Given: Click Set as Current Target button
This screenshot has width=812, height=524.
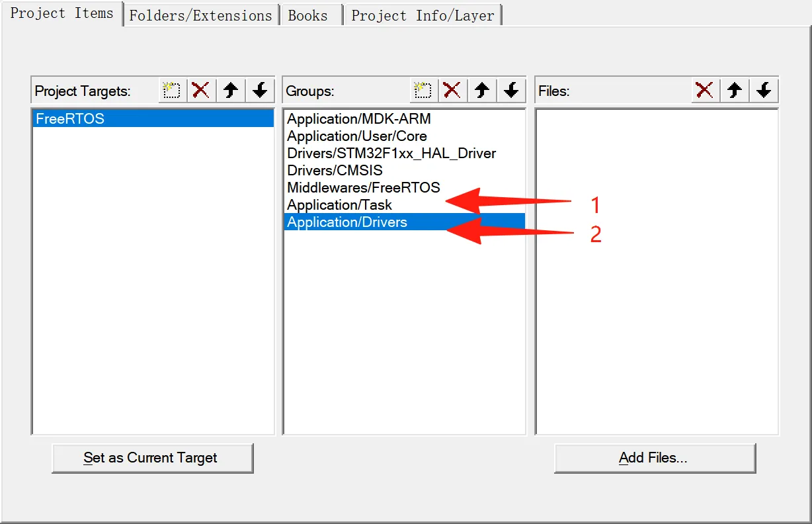Looking at the screenshot, I should tap(152, 458).
